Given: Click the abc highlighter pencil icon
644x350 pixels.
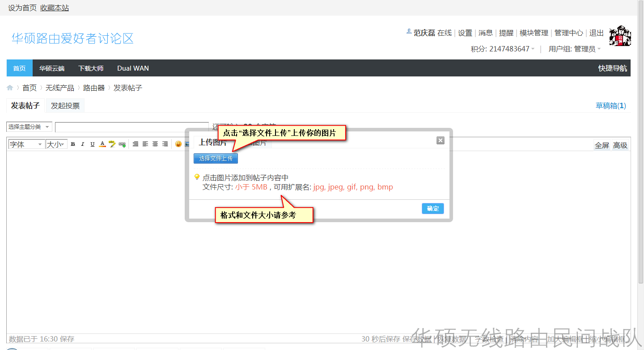Looking at the screenshot, I should [x=112, y=144].
